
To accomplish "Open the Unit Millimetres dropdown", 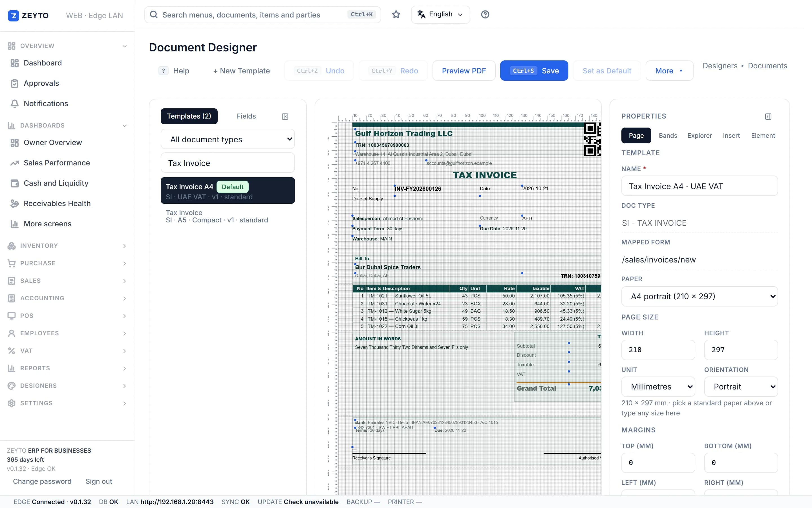I will pyautogui.click(x=658, y=387).
